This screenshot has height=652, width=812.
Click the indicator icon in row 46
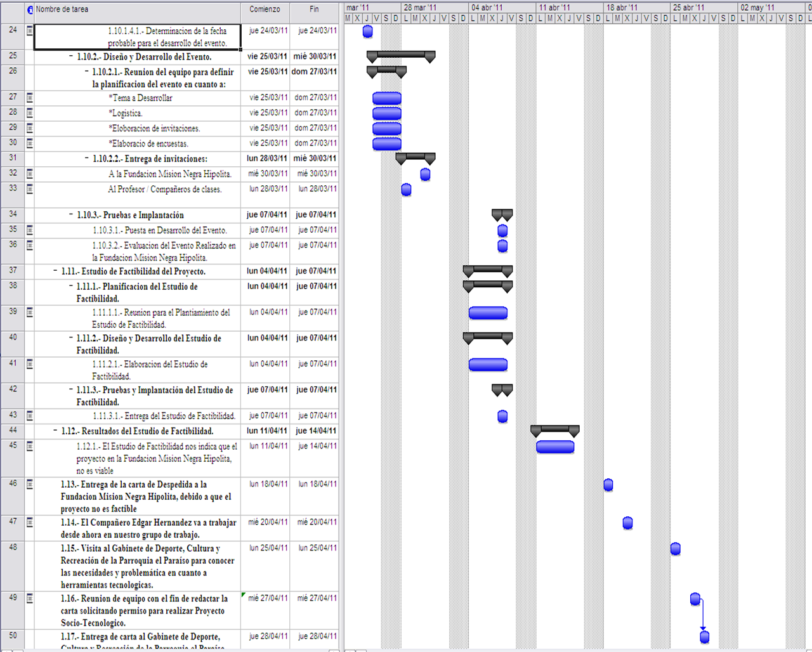click(x=29, y=485)
